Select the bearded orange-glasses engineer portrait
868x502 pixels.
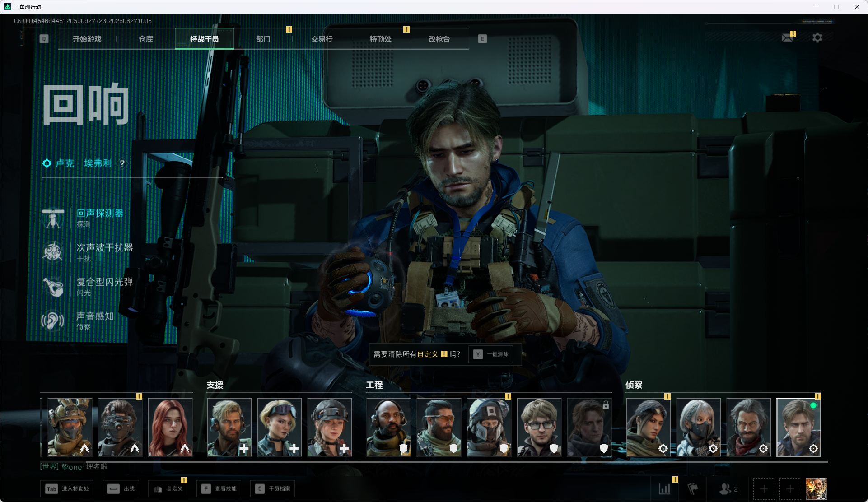[439, 427]
